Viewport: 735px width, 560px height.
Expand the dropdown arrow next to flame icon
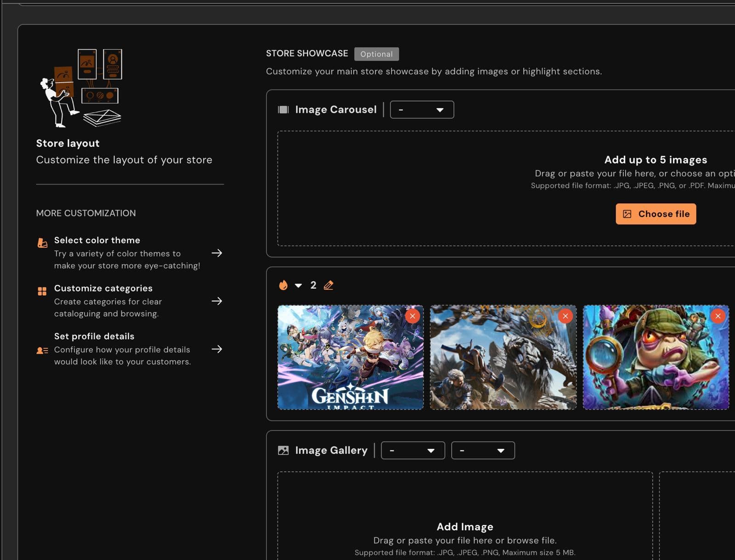tap(298, 286)
